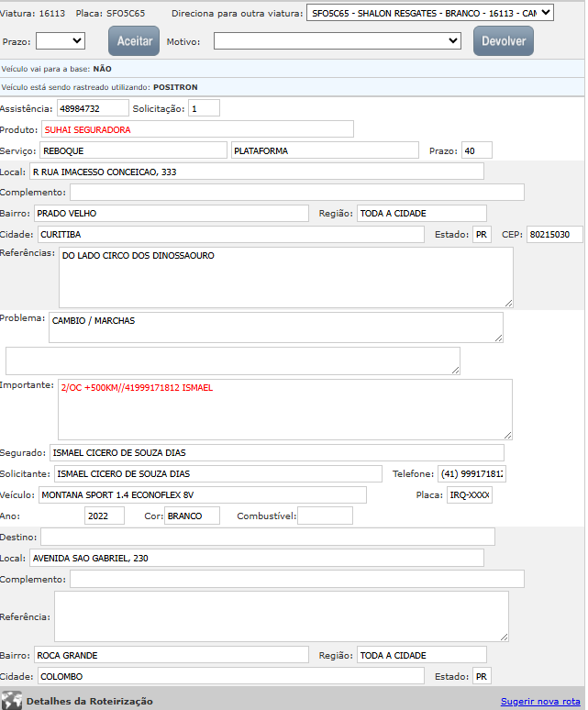Click the CEP field showing 80215030
This screenshot has height=710, width=588.
point(554,235)
